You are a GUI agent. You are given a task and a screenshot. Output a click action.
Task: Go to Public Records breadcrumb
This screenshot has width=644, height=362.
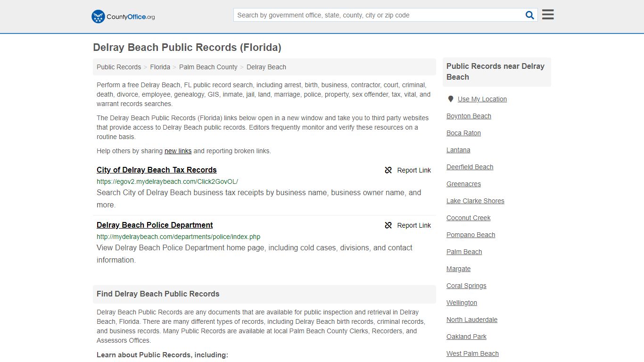click(119, 67)
